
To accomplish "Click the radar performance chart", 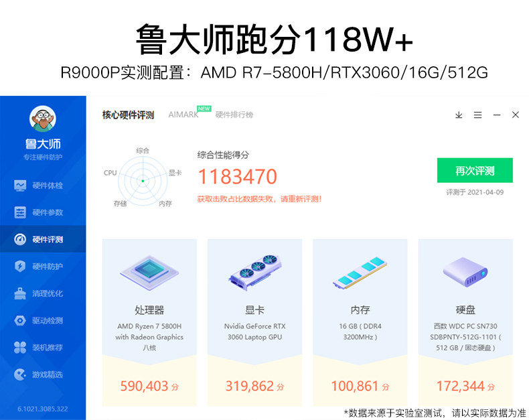I will [143, 181].
